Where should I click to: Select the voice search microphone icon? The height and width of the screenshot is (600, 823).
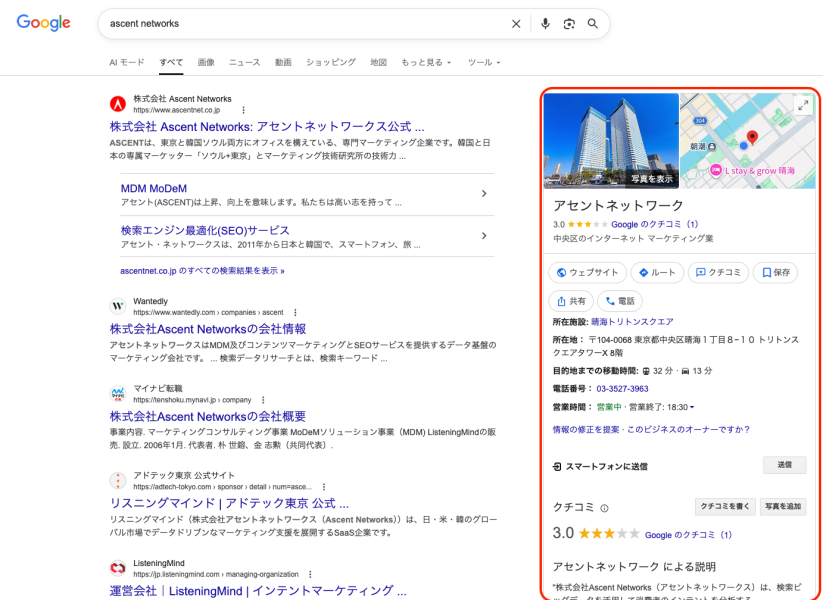(545, 23)
